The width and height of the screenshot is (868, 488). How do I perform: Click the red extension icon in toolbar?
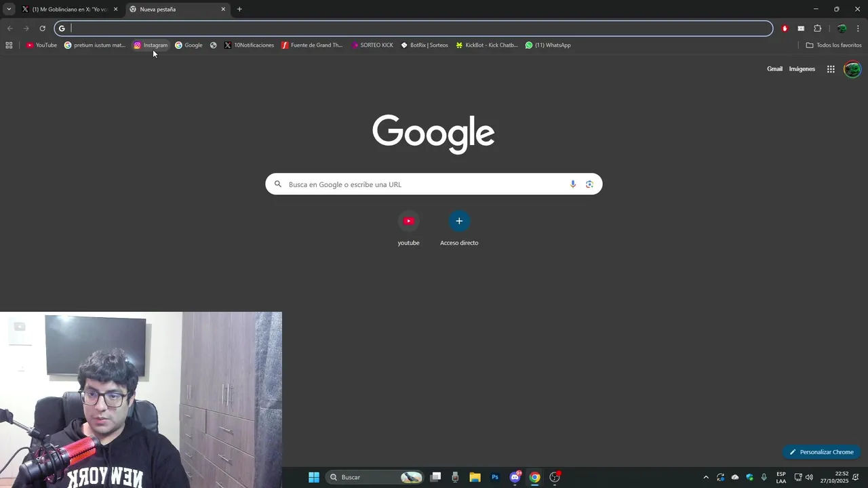tap(785, 28)
